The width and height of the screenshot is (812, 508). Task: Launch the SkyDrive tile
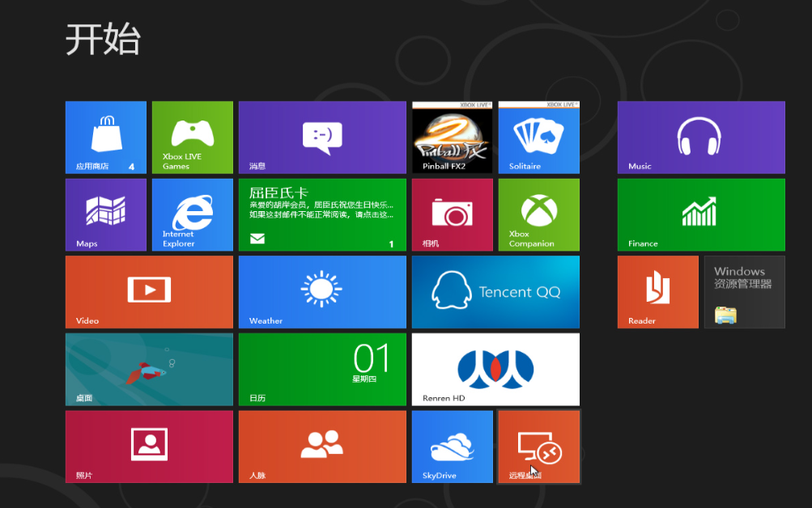(x=453, y=447)
